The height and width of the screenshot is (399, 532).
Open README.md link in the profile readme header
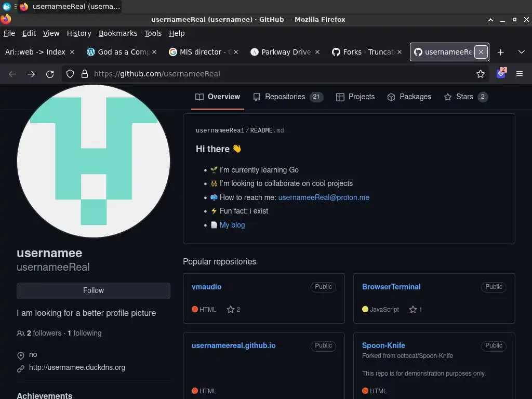tap(267, 130)
